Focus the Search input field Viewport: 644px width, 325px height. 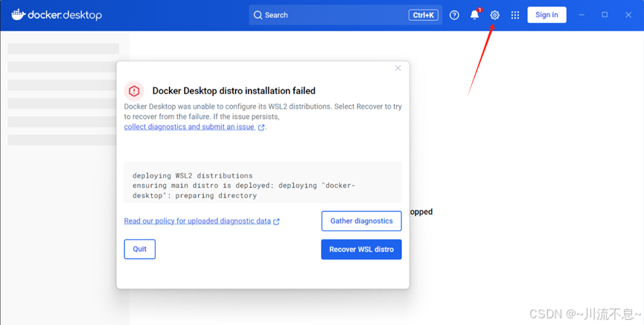point(345,15)
